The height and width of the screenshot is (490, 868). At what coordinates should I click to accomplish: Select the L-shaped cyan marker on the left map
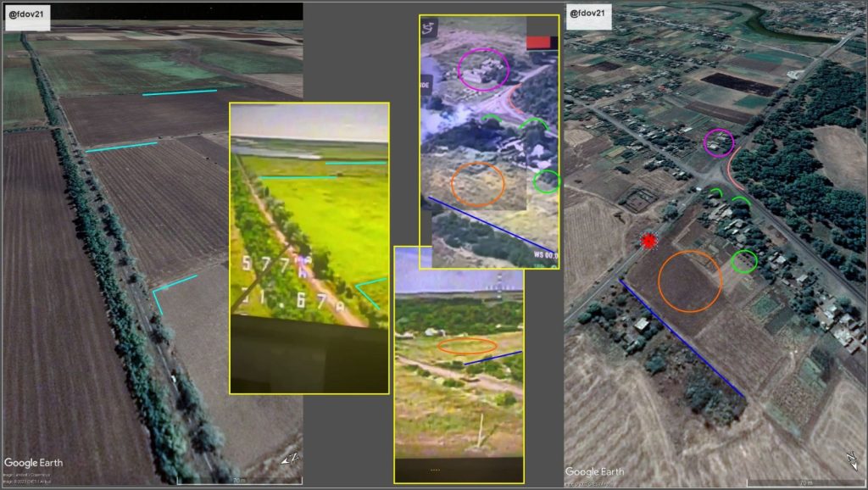[x=170, y=290]
